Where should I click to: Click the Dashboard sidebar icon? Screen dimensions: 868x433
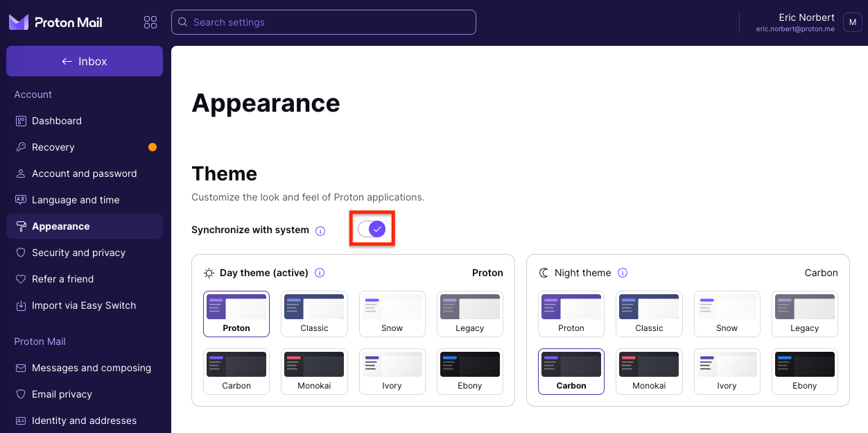21,121
